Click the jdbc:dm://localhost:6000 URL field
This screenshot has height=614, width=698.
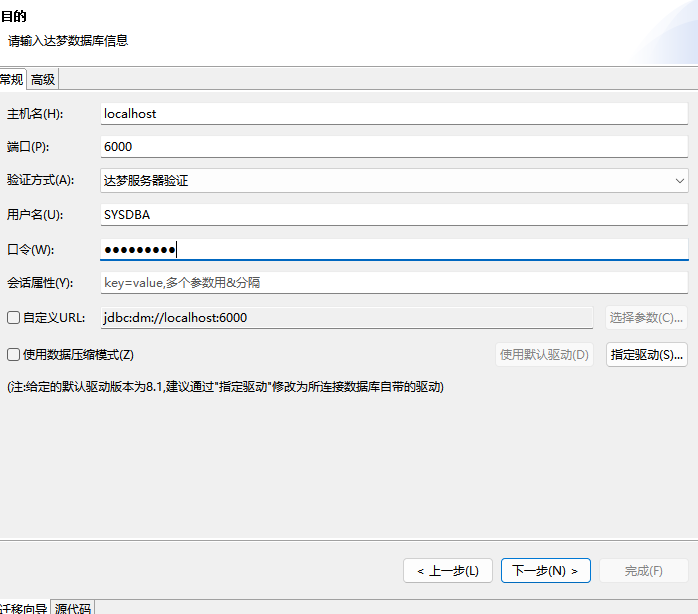coord(347,318)
